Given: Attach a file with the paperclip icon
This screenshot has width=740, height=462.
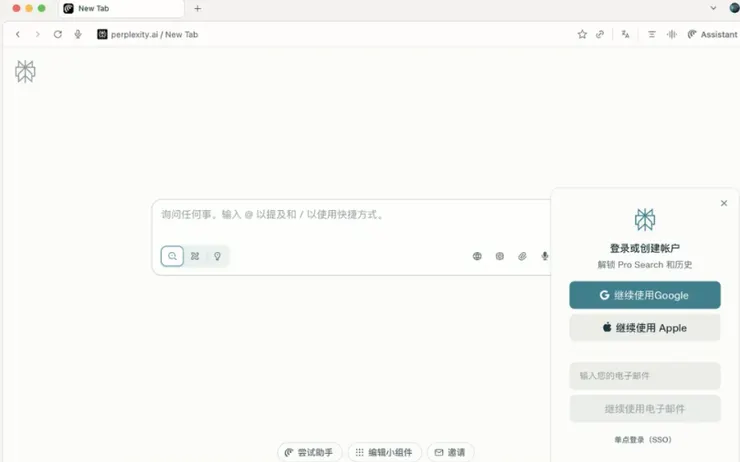Looking at the screenshot, I should 522,256.
